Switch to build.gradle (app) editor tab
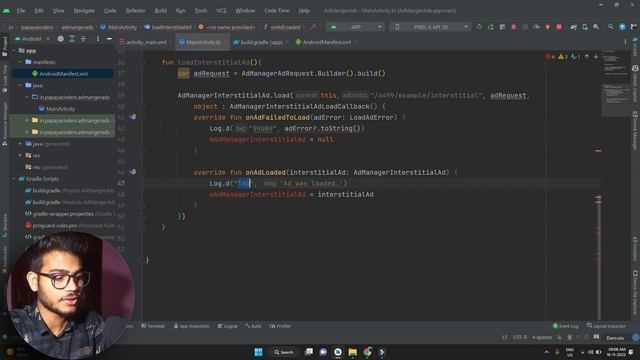This screenshot has width=640, height=360. click(261, 42)
